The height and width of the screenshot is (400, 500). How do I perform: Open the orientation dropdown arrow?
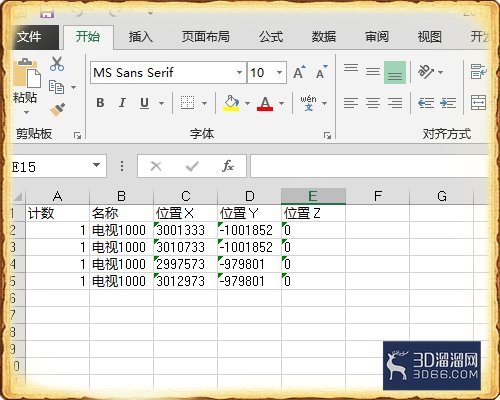pyautogui.click(x=440, y=72)
